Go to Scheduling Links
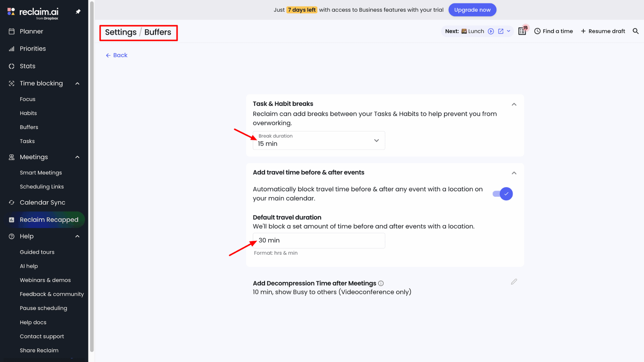The image size is (644, 362). coord(42,187)
